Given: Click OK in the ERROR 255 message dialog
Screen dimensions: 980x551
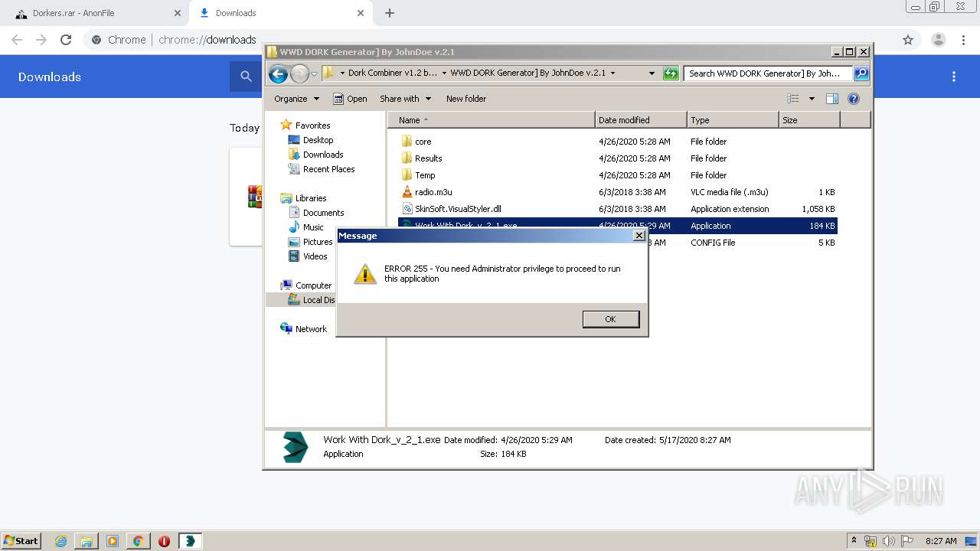Looking at the screenshot, I should click(x=610, y=319).
